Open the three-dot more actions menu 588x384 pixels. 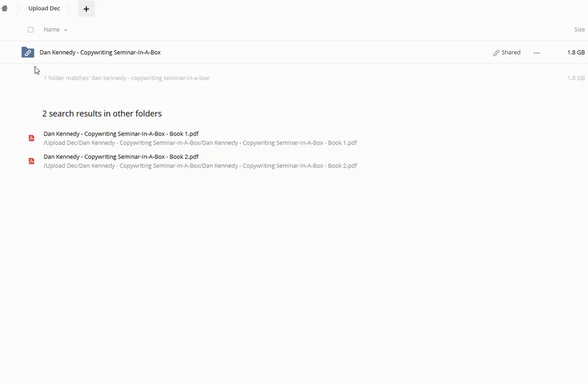pos(537,53)
